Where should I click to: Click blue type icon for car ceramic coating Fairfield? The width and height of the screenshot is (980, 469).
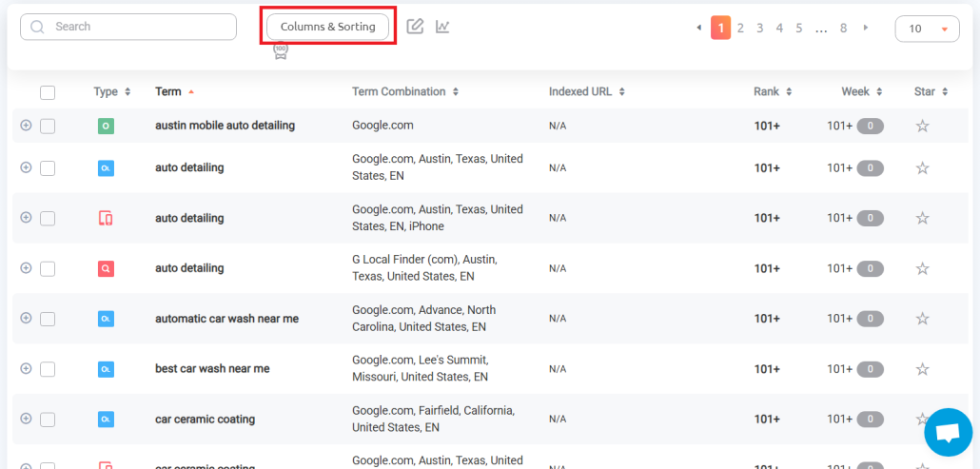[106, 419]
